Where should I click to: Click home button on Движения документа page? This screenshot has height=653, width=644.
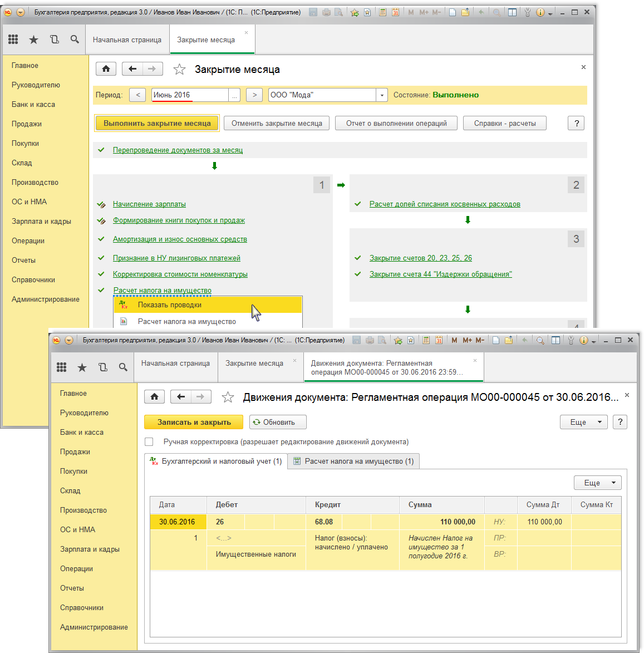pos(154,396)
